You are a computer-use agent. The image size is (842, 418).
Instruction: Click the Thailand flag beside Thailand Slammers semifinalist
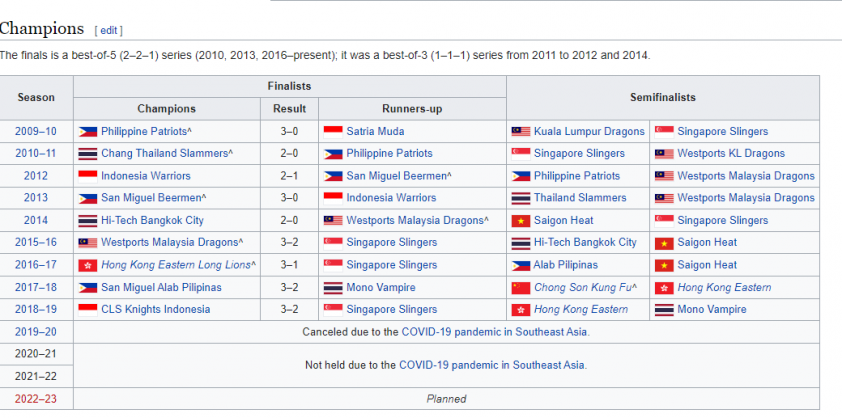[520, 198]
